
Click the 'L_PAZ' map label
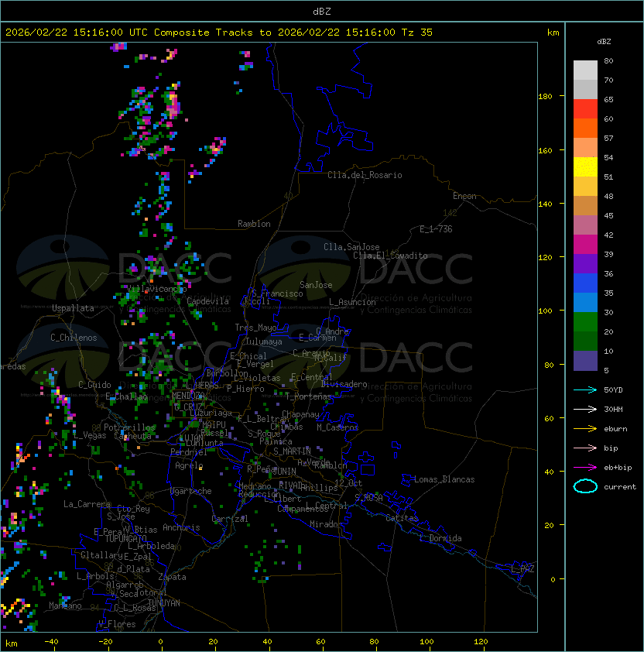(x=522, y=569)
